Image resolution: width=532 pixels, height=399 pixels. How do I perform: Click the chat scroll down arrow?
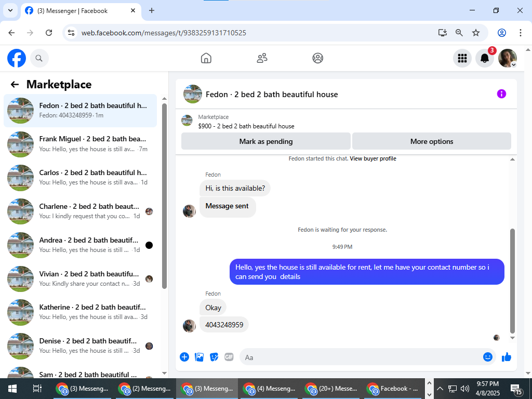pyautogui.click(x=512, y=338)
